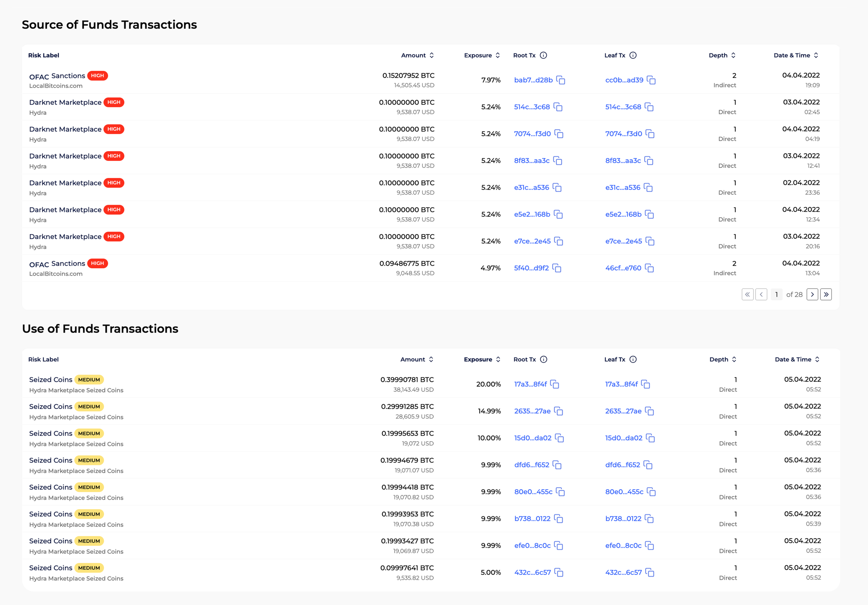Show Root Tx info in Use of Funds
The image size is (868, 605).
pos(544,359)
